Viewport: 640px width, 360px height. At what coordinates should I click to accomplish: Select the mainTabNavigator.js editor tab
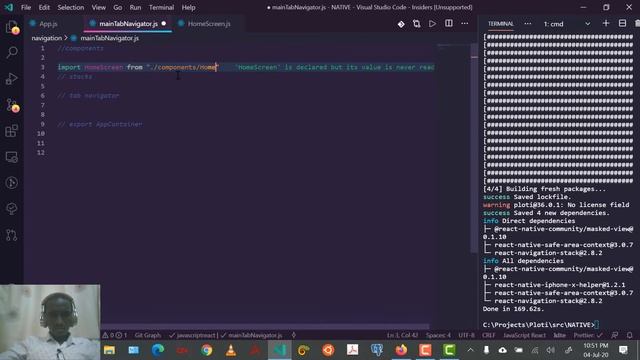pos(128,24)
